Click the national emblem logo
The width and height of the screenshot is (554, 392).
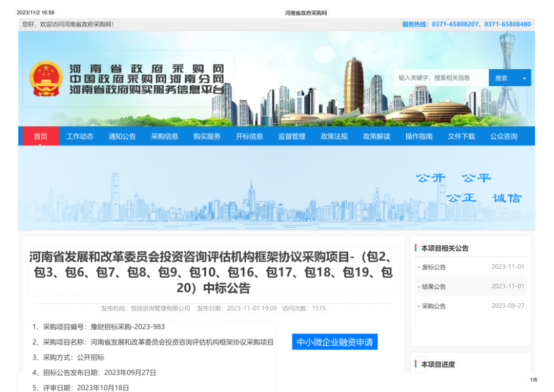46,79
